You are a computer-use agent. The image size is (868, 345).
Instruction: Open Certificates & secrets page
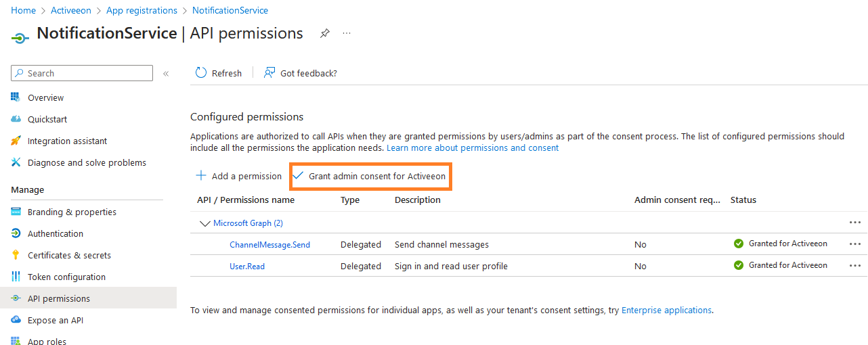[69, 255]
